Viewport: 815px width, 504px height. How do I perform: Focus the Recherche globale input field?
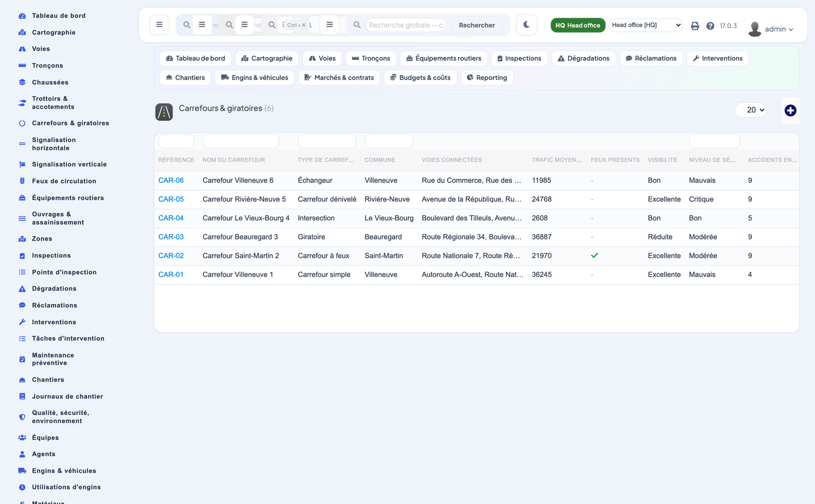[x=406, y=25]
